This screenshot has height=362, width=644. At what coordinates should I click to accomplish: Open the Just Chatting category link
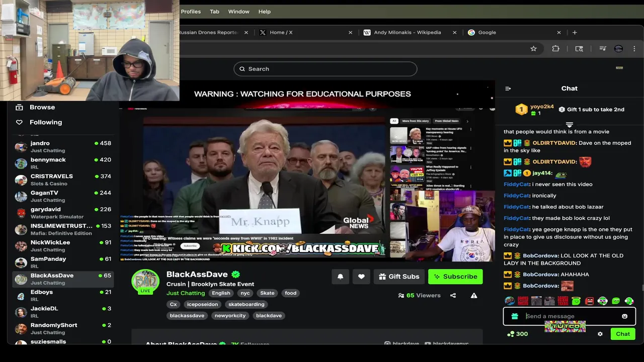click(186, 293)
